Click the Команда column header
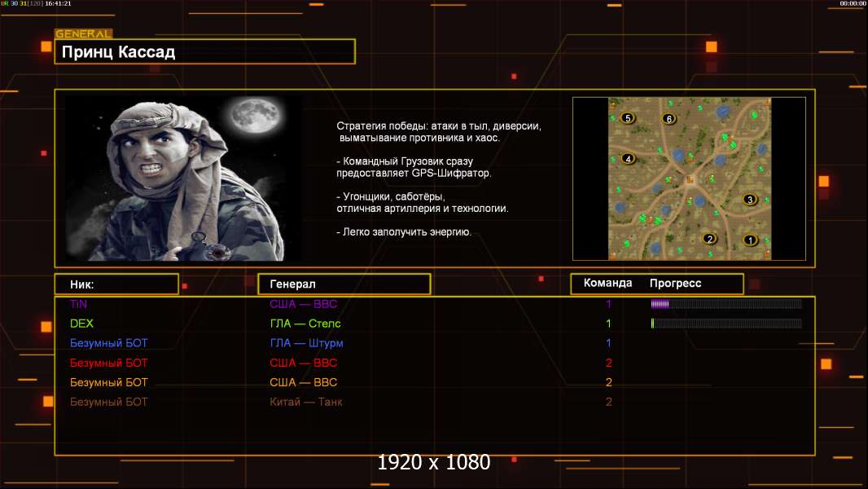 point(607,284)
